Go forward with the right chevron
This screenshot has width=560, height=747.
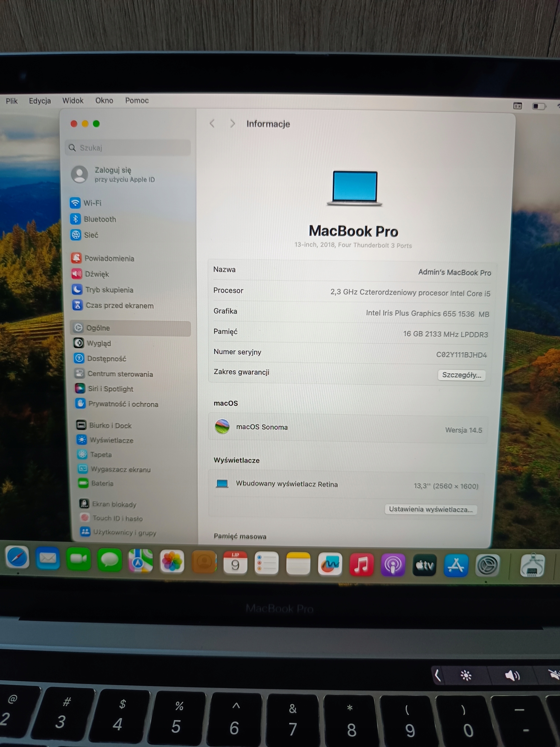pos(232,124)
